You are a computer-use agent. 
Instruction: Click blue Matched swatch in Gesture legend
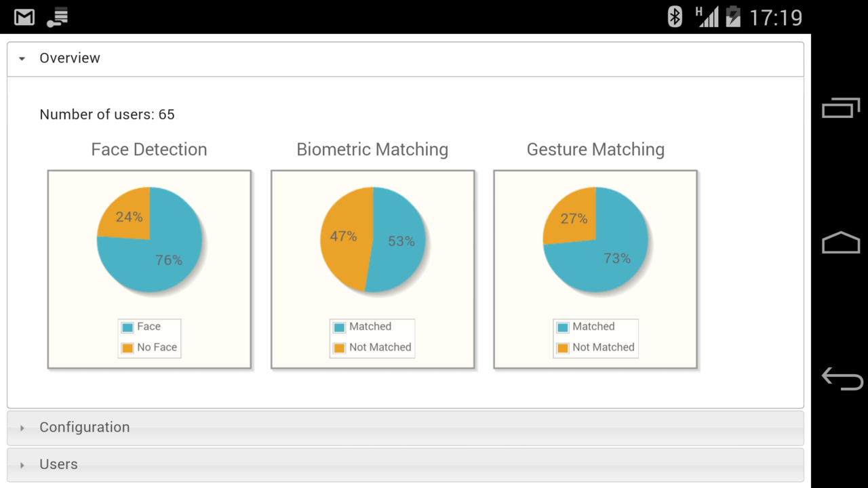563,327
